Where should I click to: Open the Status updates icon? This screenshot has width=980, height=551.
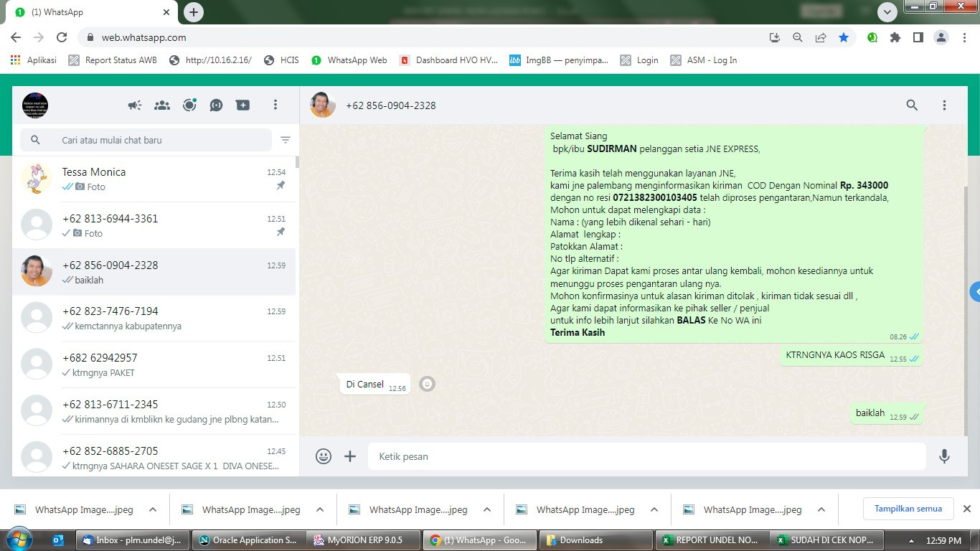(x=189, y=105)
